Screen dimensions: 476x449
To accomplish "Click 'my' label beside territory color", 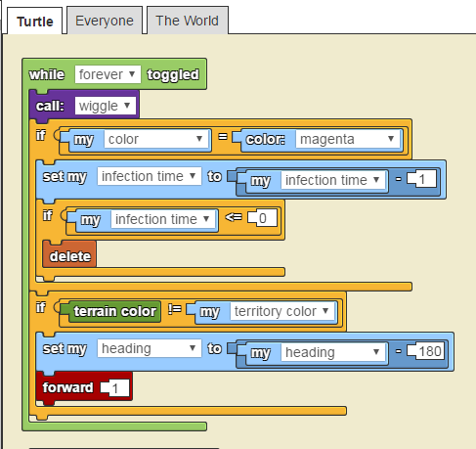I will (210, 312).
